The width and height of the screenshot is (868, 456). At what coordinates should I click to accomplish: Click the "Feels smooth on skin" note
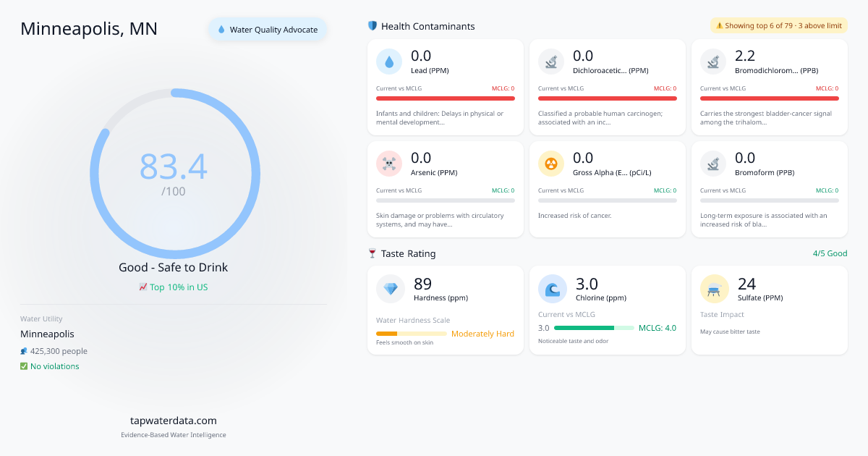point(404,342)
